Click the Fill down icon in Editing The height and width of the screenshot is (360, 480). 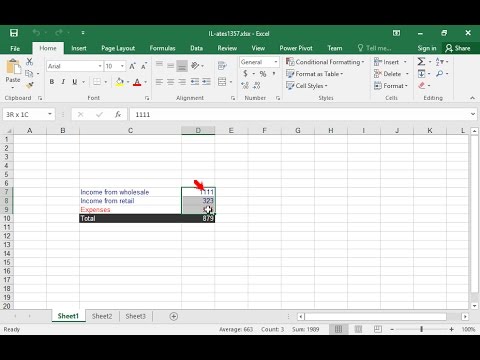click(421, 74)
